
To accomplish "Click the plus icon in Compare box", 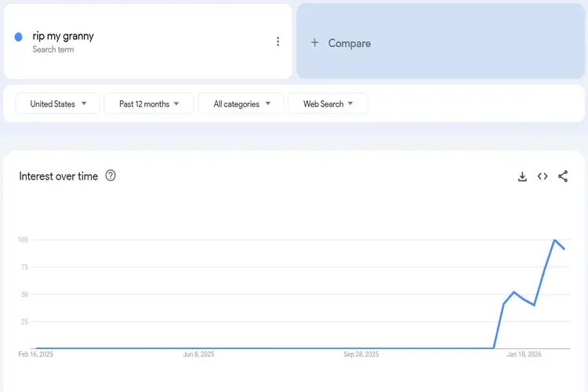I will (314, 43).
